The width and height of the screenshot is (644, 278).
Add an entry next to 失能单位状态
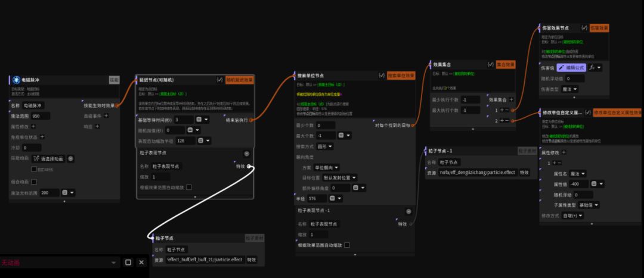[42, 137]
